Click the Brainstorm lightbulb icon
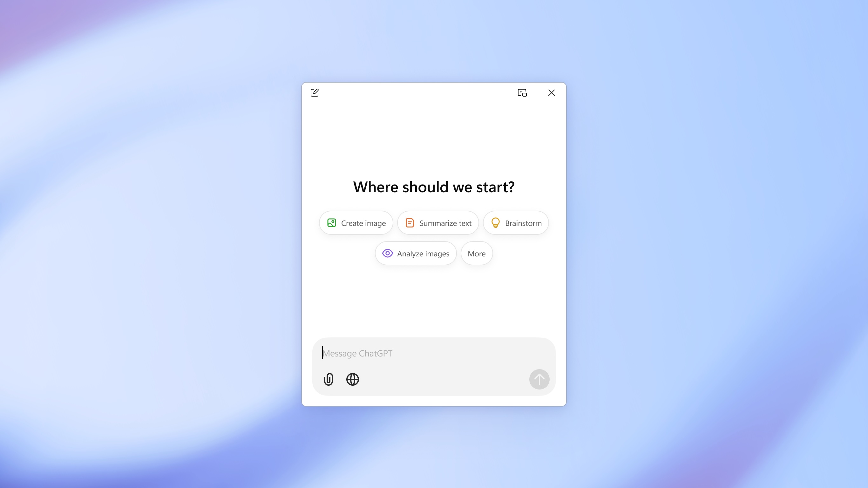This screenshot has width=868, height=488. pos(495,223)
